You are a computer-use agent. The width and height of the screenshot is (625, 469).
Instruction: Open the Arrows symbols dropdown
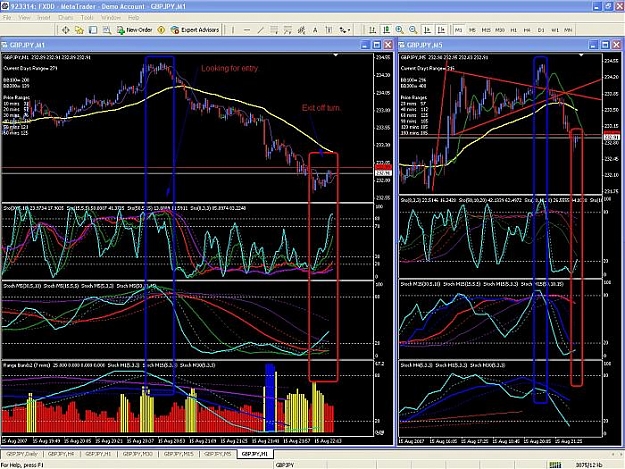(x=345, y=30)
